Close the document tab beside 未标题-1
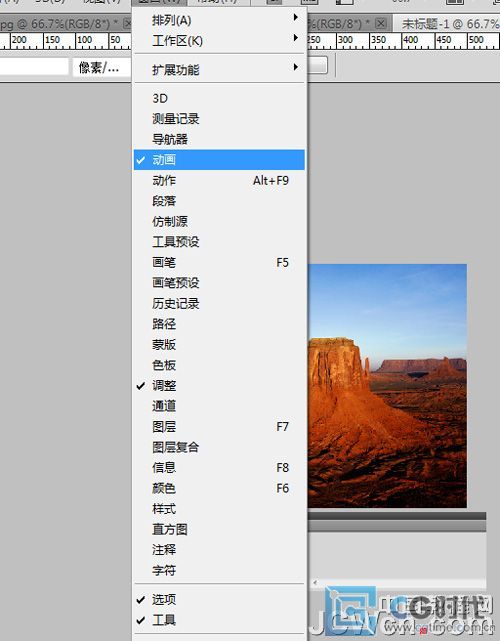This screenshot has height=641, width=500. [381, 23]
